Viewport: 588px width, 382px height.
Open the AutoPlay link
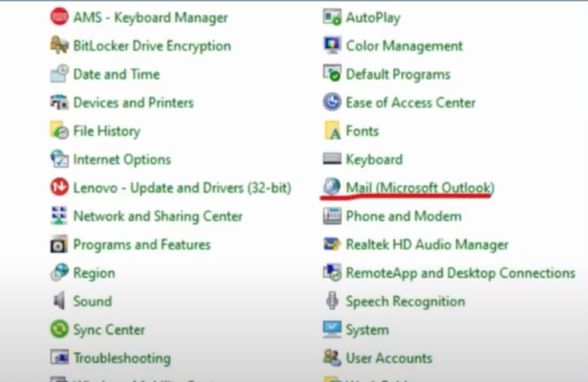pos(373,17)
